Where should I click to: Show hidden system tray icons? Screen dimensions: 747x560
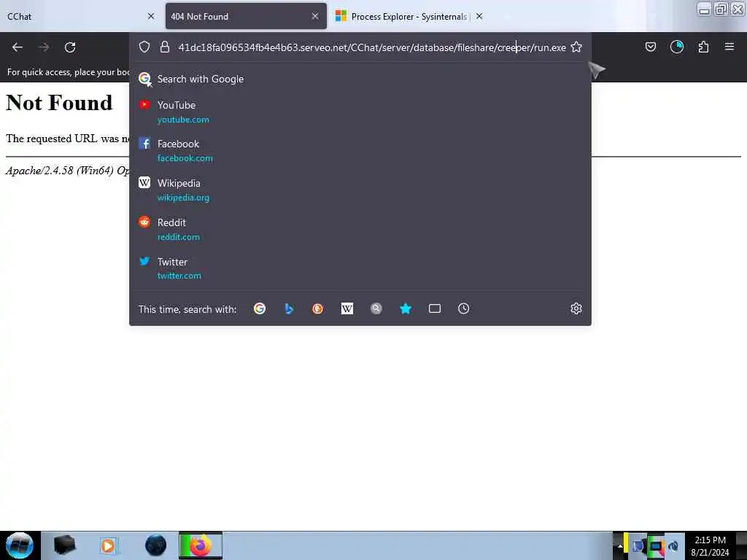(x=620, y=545)
